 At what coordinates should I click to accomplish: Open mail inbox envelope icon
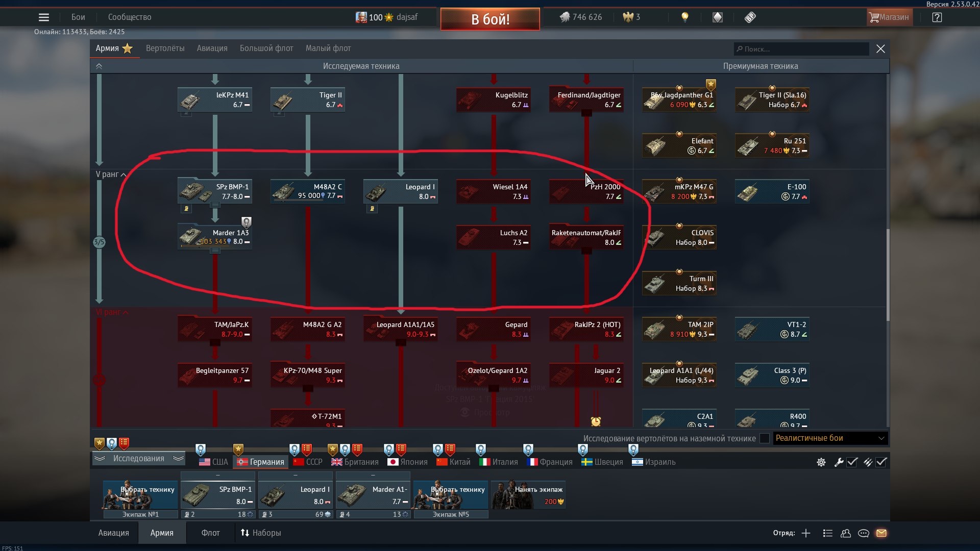[881, 533]
